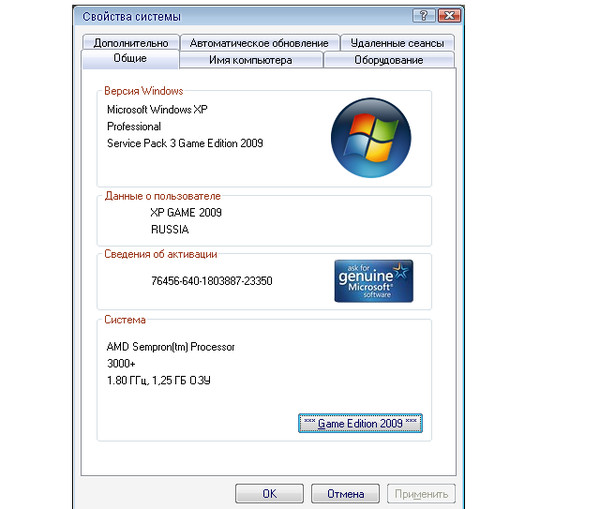Click the AMD Sempron(tm) Processor text
This screenshot has width=600, height=509.
tap(171, 347)
